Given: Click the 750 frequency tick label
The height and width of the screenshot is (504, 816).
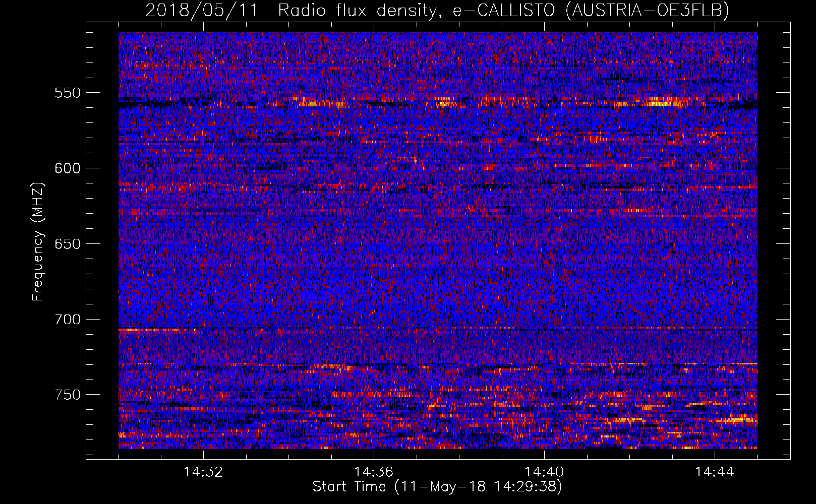Looking at the screenshot, I should [67, 395].
